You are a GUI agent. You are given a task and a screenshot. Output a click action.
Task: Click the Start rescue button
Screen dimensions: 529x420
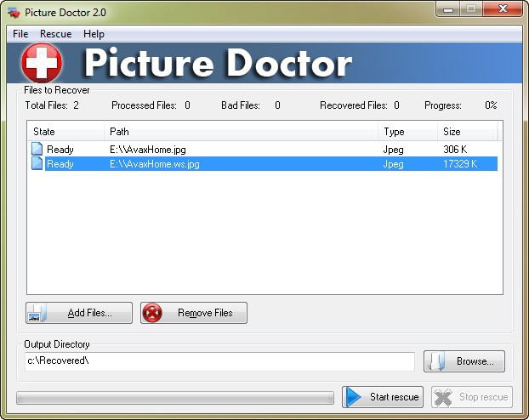(x=382, y=397)
